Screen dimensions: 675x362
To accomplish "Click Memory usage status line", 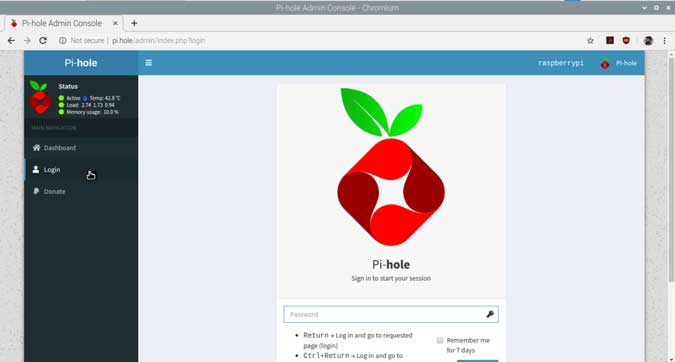I will tap(89, 112).
